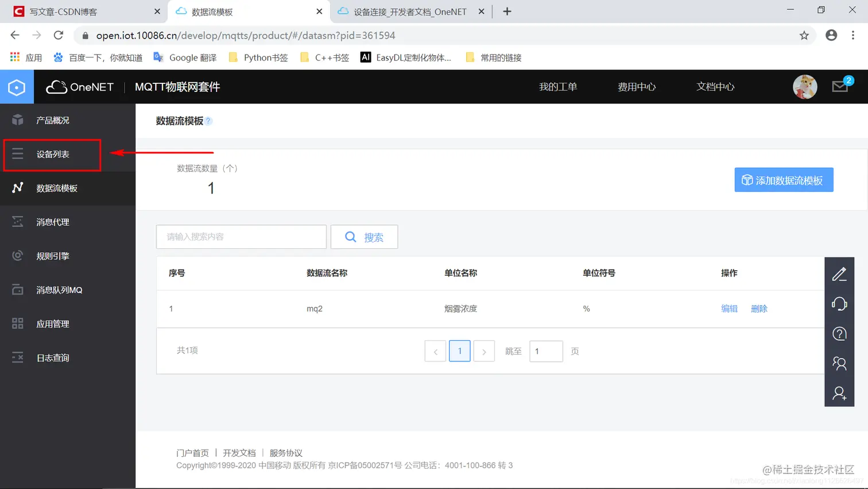Click the 搜索 button
The image size is (868, 489).
[364, 237]
